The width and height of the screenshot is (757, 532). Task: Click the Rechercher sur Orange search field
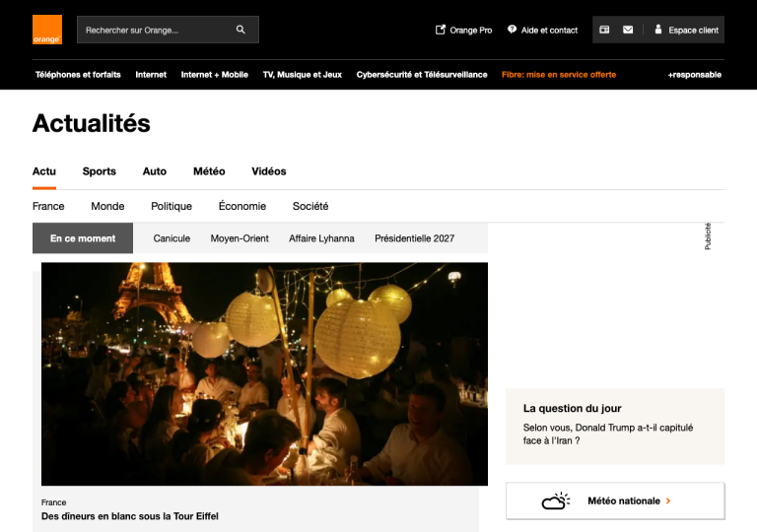(x=168, y=30)
